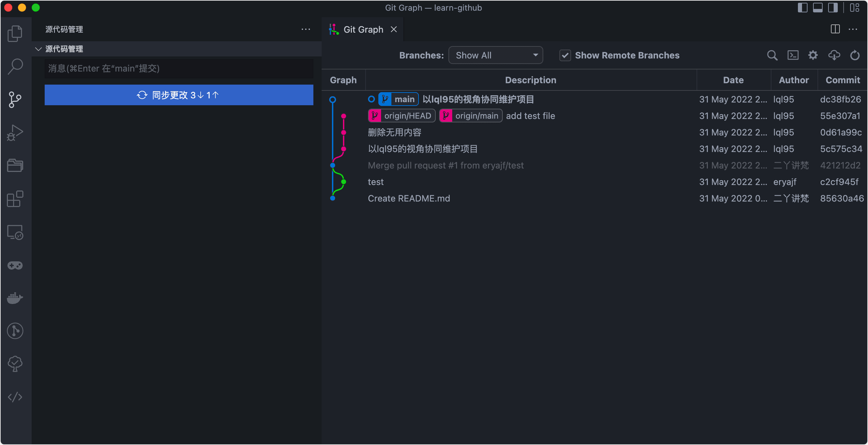Click commit hash 421212d2

click(840, 165)
